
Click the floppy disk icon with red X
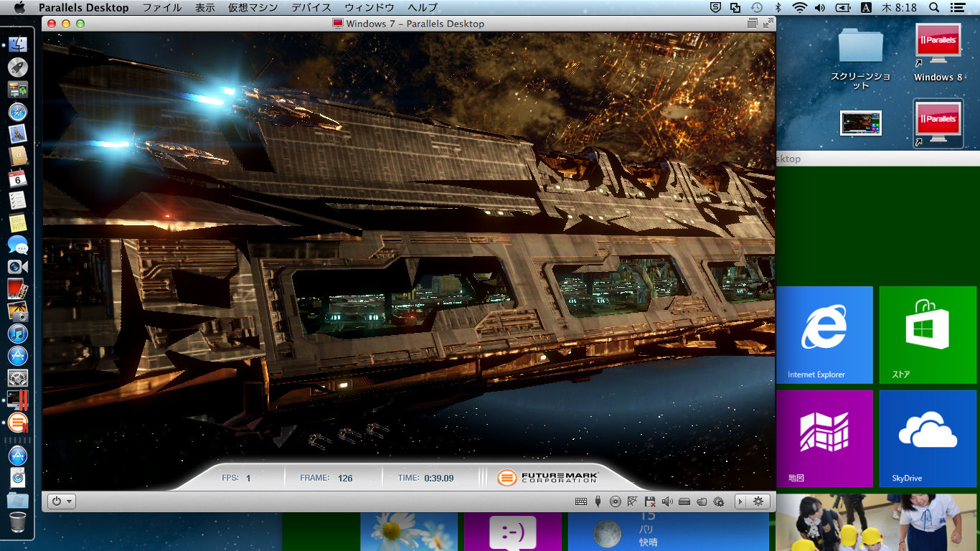click(x=650, y=501)
